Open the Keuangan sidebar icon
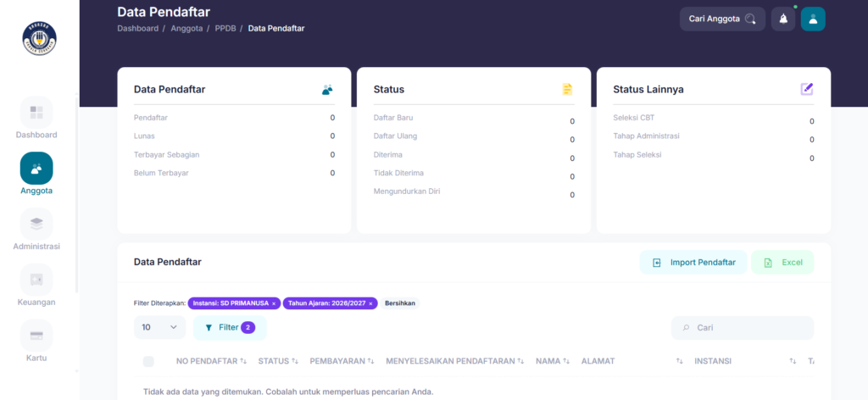This screenshot has height=400, width=868. [x=36, y=280]
